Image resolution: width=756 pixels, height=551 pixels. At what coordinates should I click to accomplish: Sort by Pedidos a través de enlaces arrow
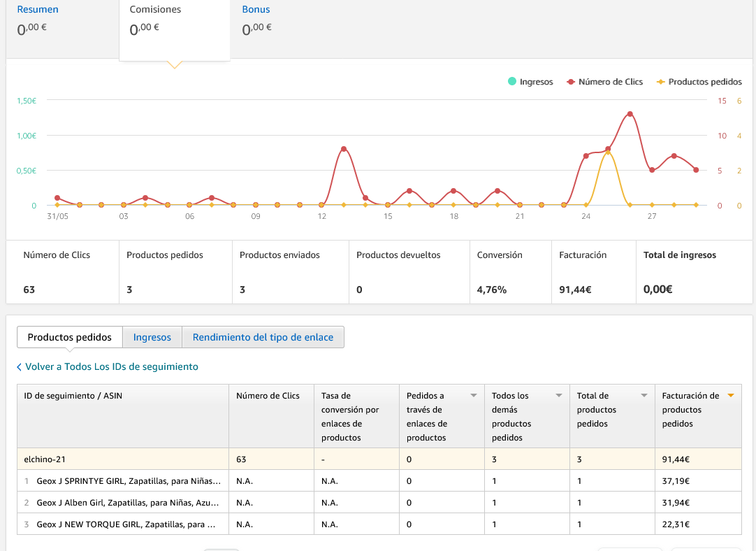474,396
